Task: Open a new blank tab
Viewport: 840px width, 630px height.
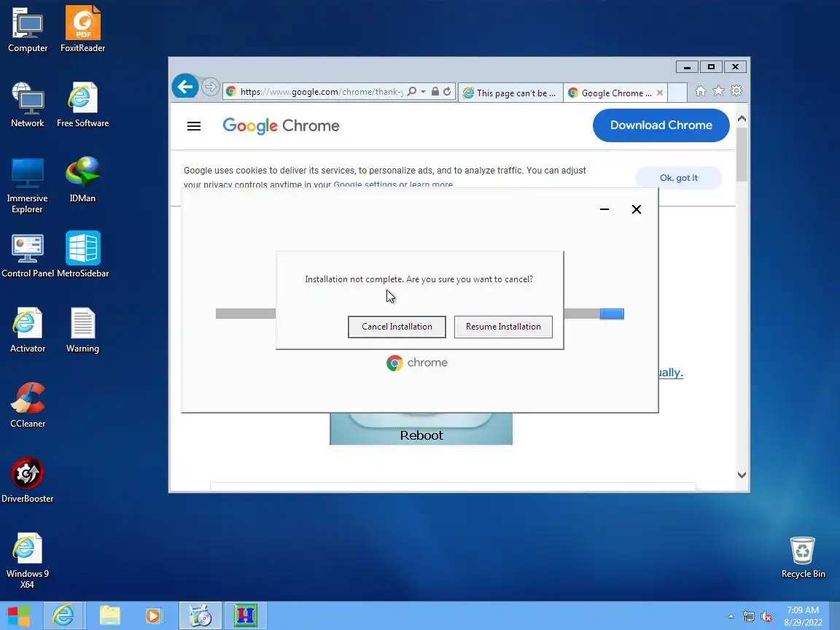Action: tap(678, 93)
